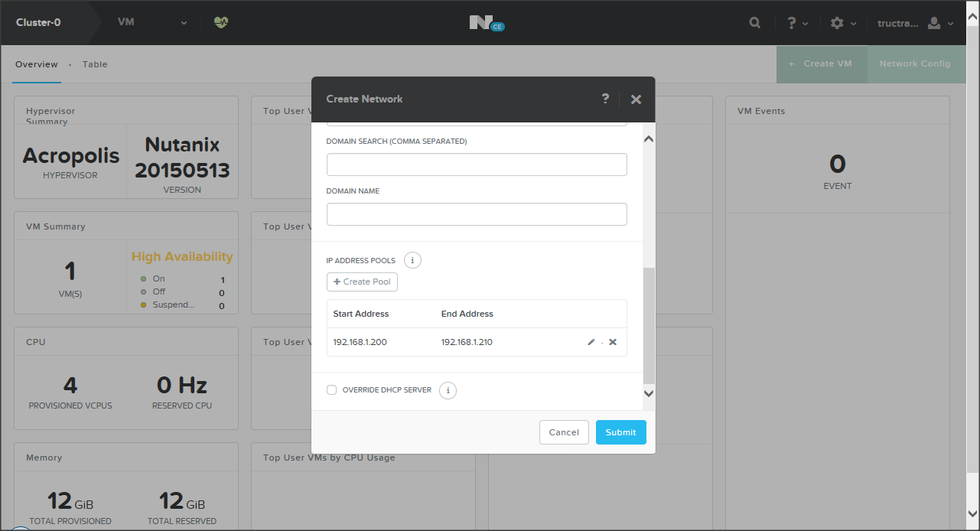Click the Nutanix logo in header
980x531 pixels.
pyautogui.click(x=486, y=23)
